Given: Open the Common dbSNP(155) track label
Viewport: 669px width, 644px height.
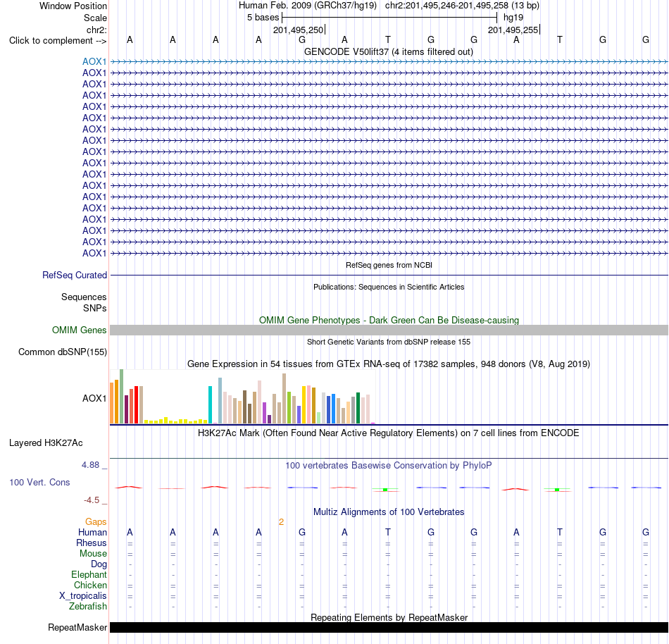Looking at the screenshot, I should coord(62,352).
